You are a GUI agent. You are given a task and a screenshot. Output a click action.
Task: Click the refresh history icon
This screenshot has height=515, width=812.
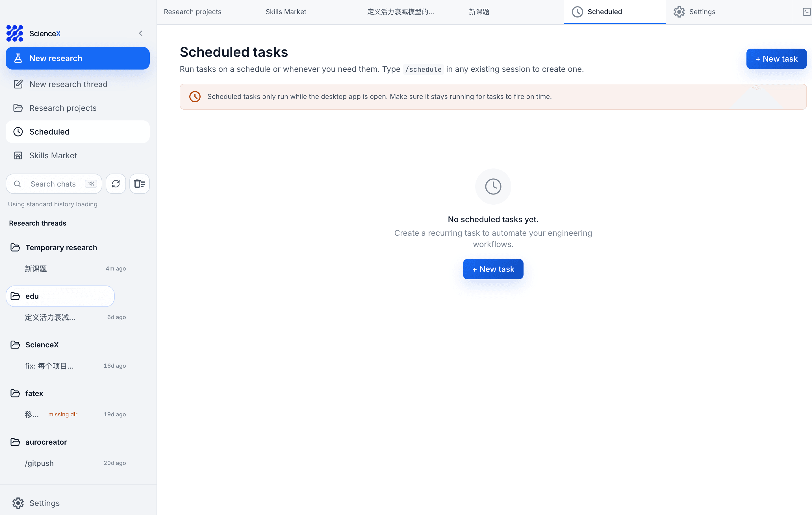pos(116,184)
